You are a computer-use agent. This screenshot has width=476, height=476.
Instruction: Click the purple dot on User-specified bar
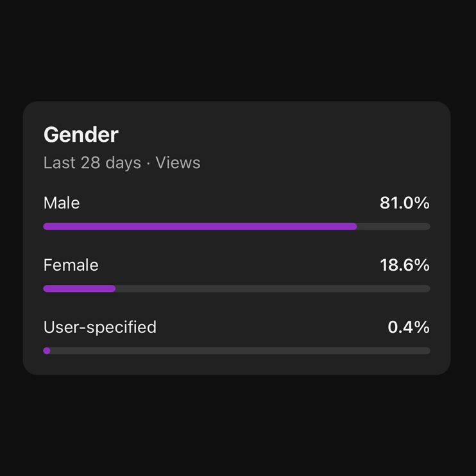(47, 351)
